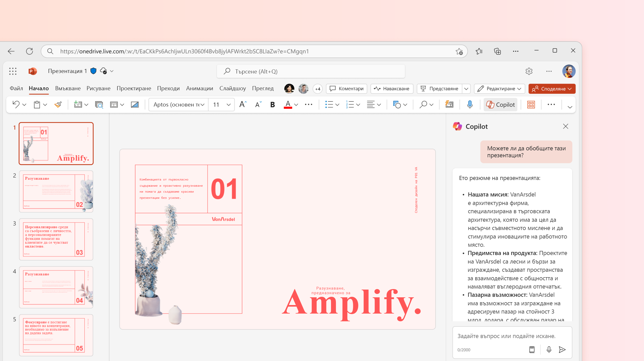Click the slide layout icon

coord(114,104)
